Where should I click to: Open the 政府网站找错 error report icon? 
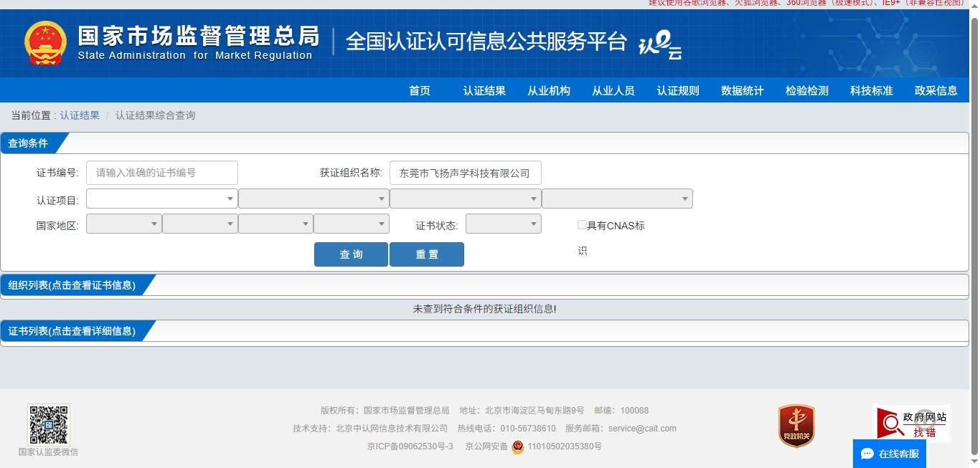coord(911,423)
